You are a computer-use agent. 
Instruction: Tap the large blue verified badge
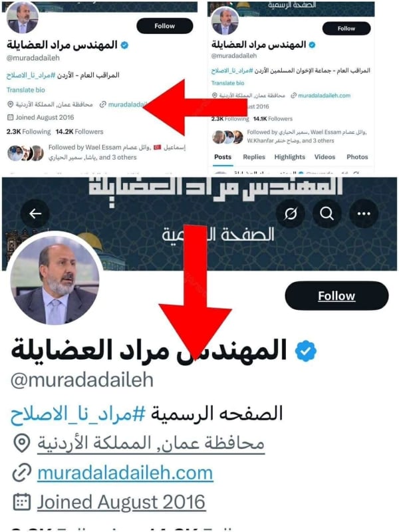pos(306,350)
